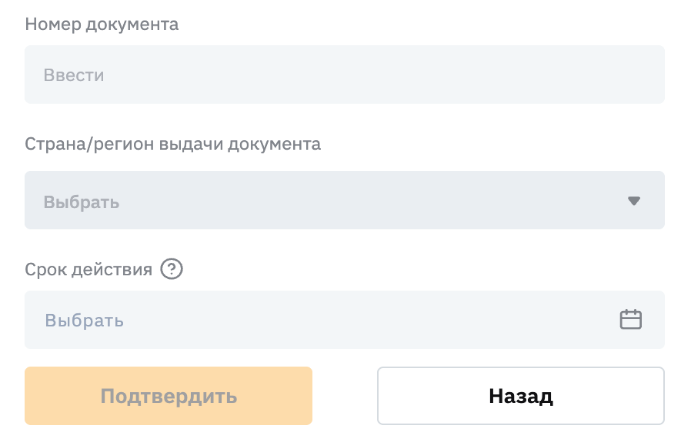The height and width of the screenshot is (444, 691).
Task: Expand the Страна/регион выдачи документа selector
Action: (x=344, y=200)
